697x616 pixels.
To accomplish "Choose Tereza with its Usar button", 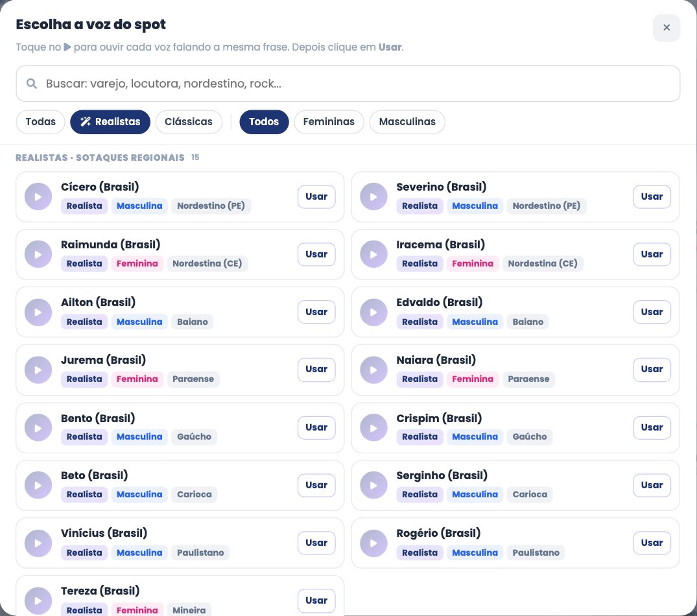I will click(x=316, y=600).
